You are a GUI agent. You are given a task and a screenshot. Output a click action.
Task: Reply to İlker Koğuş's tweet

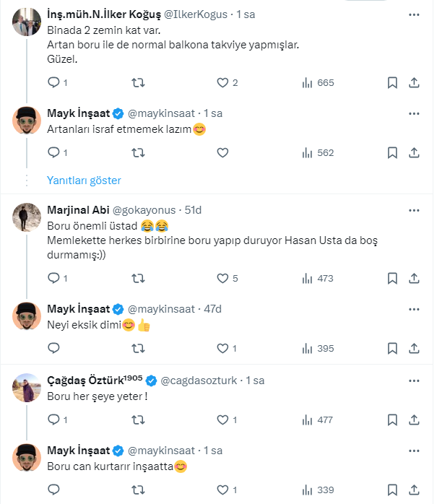[53, 83]
